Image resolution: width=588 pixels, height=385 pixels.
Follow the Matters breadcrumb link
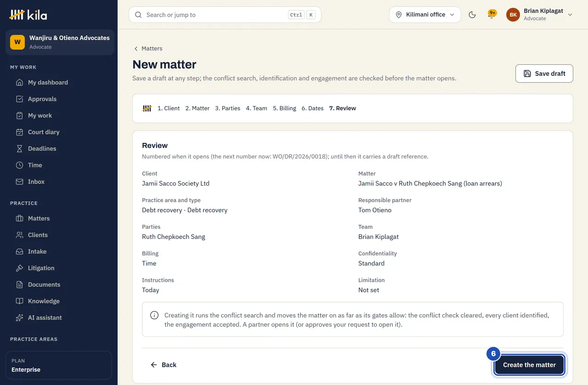pyautogui.click(x=148, y=49)
